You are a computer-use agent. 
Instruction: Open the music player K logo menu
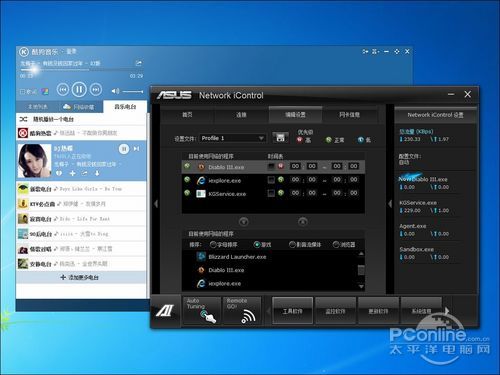point(24,52)
